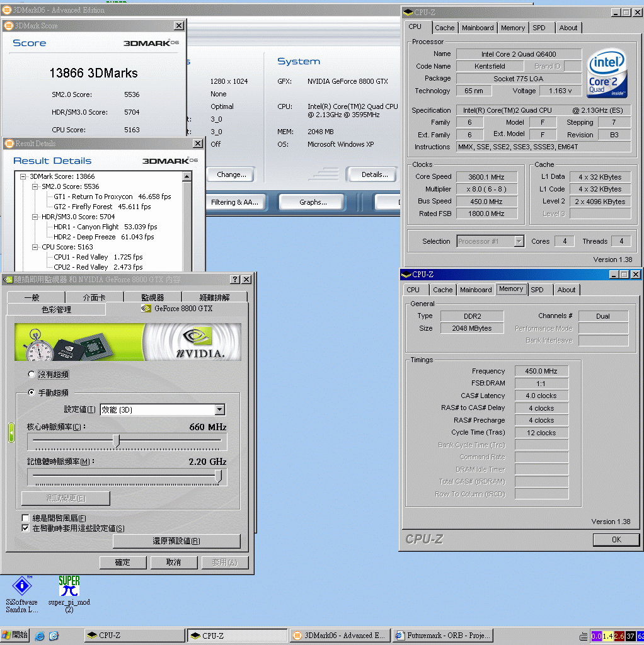The width and height of the screenshot is (644, 645).
Task: Open SPD tab in upper CPU-Z window
Action: click(539, 28)
